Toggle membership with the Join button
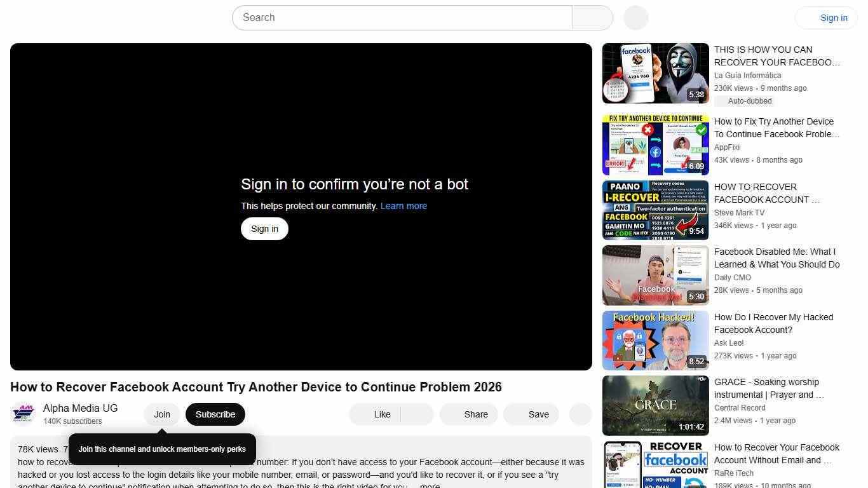 coord(161,414)
